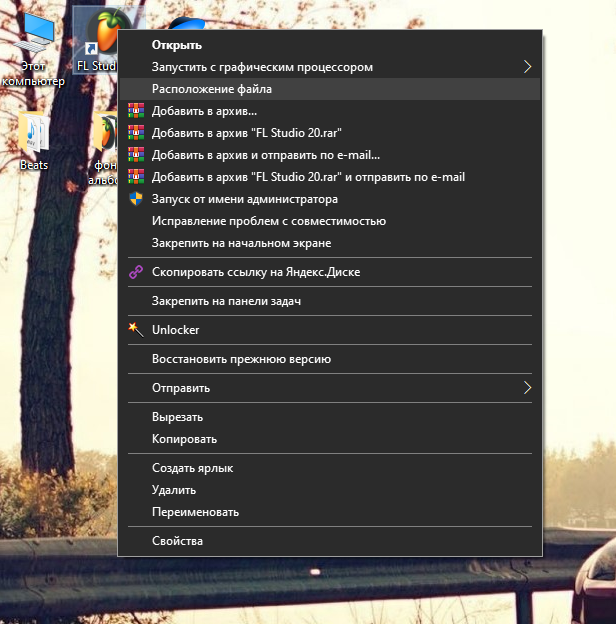Screen dimensions: 616x624
Task: Open 'Свойства' of the shortcut
Action: [x=329, y=541]
